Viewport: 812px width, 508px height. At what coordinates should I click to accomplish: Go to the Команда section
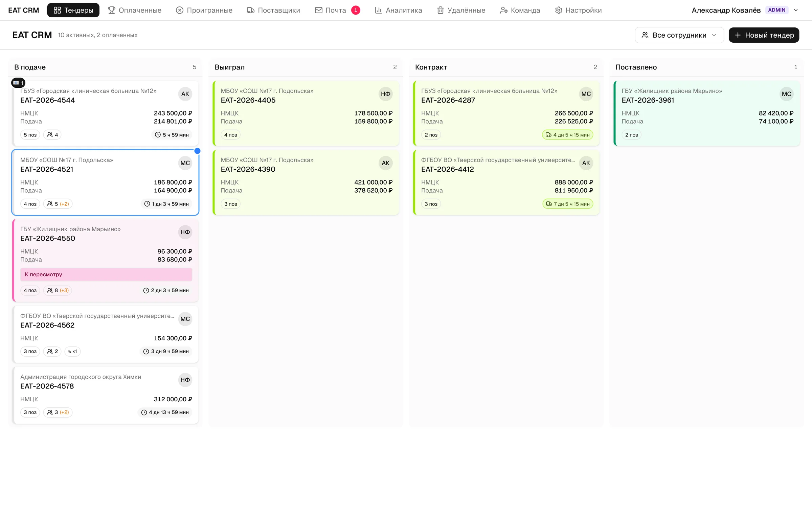(x=520, y=10)
